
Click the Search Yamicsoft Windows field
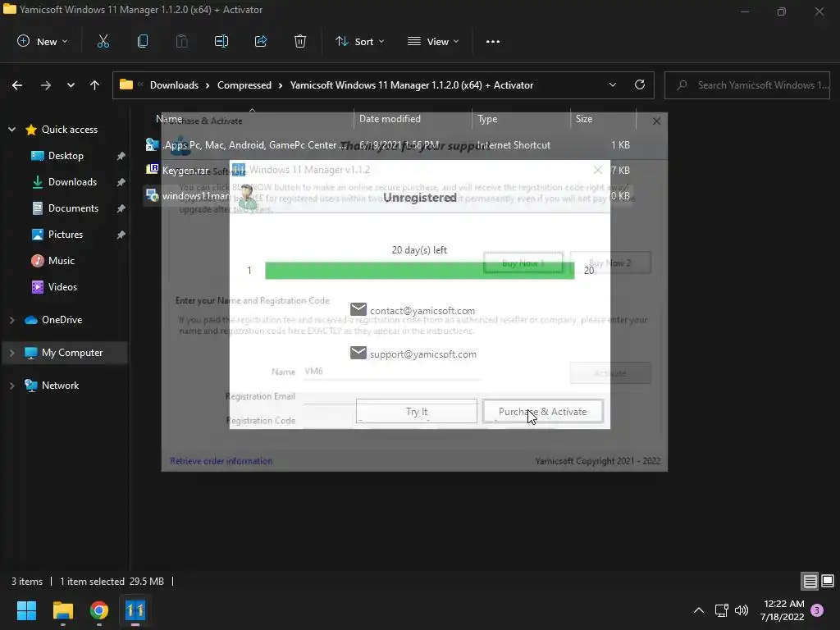coord(746,85)
